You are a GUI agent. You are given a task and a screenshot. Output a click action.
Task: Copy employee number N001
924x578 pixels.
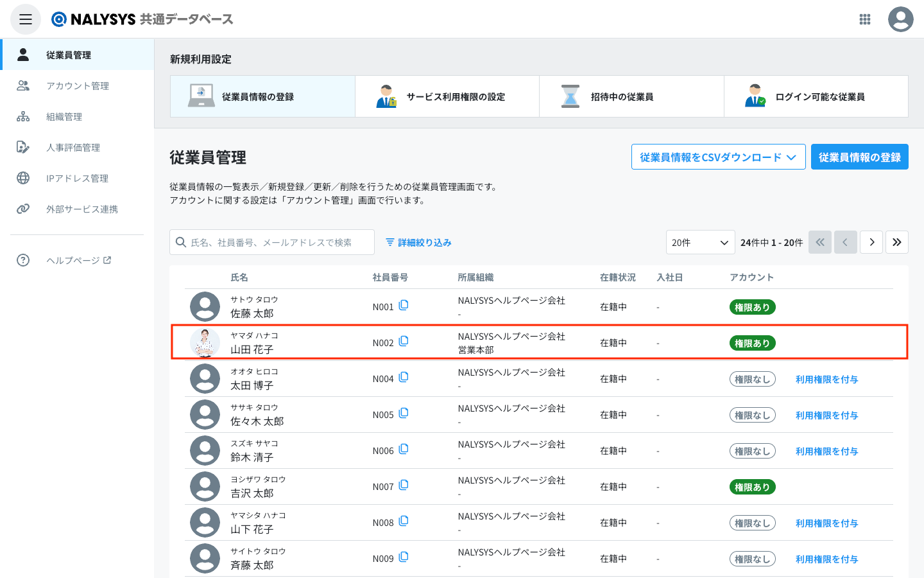pyautogui.click(x=404, y=306)
